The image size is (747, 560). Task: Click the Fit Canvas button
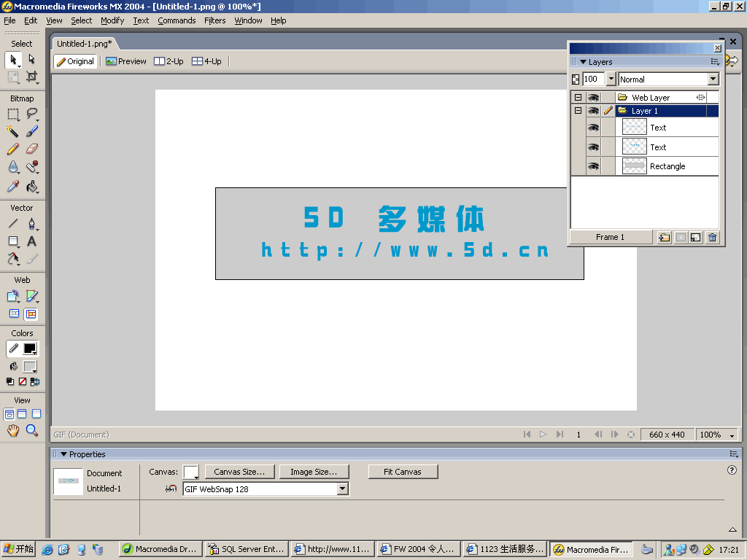point(403,472)
